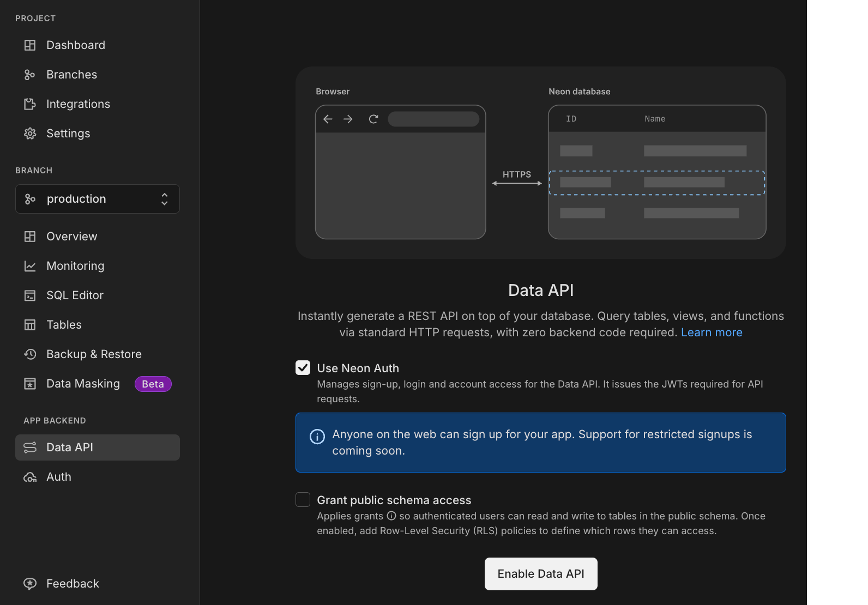868x605 pixels.
Task: Click the Feedback speech bubble icon
Action: (30, 584)
